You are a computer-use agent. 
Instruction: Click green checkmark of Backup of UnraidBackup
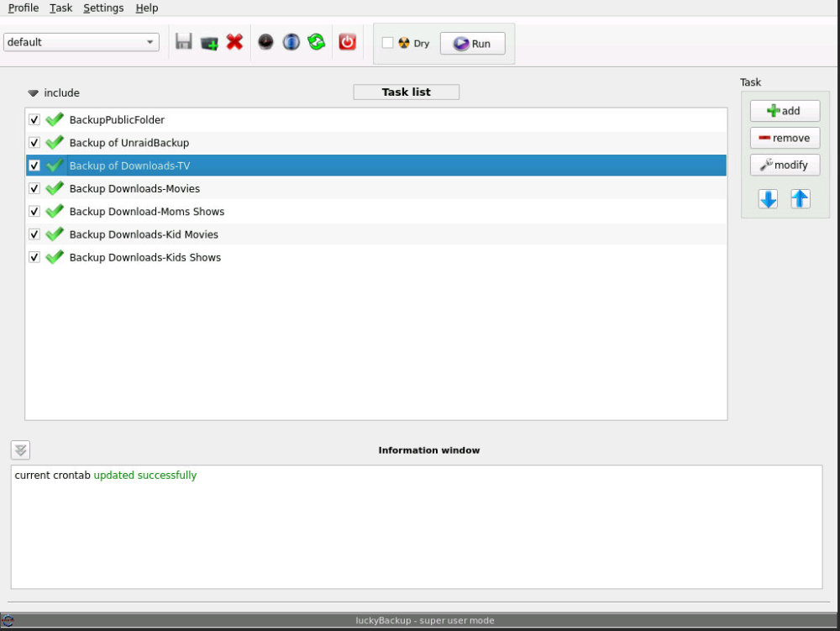pos(55,143)
